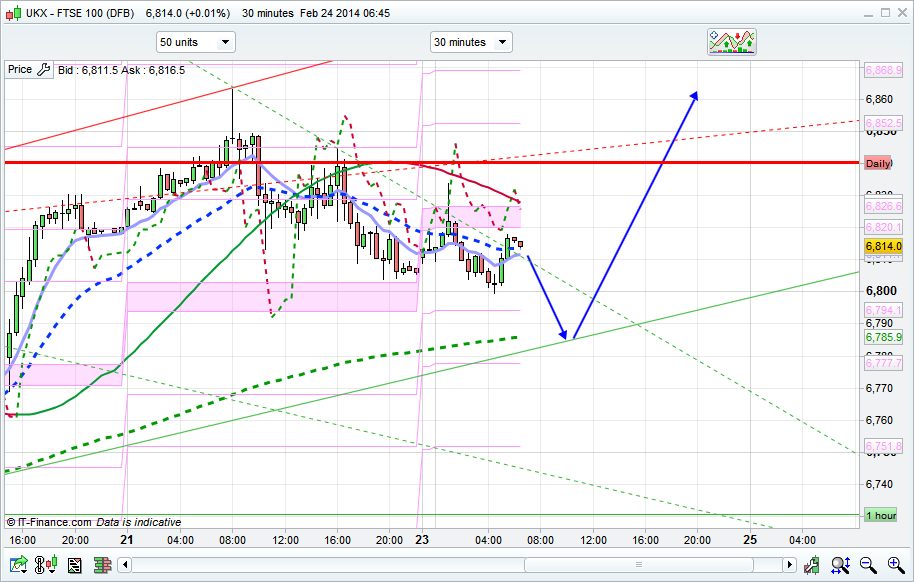Click the Daily label on the price axis
914x582 pixels.
[878, 163]
